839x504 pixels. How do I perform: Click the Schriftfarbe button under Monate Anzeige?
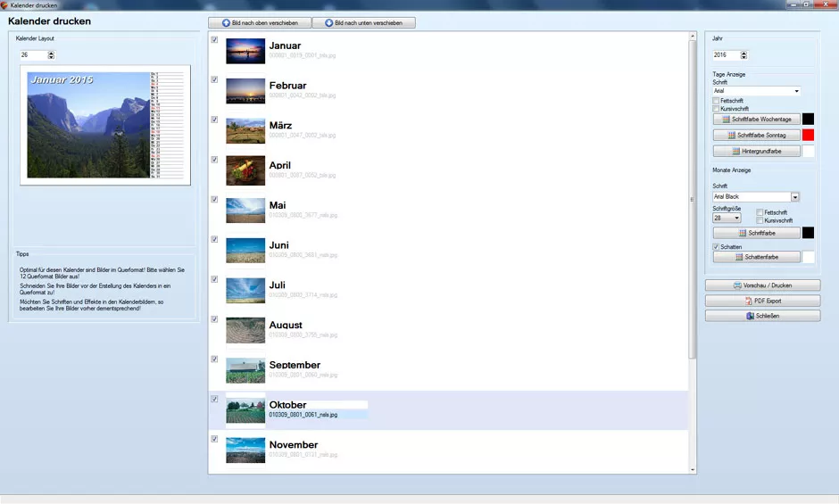coord(756,233)
